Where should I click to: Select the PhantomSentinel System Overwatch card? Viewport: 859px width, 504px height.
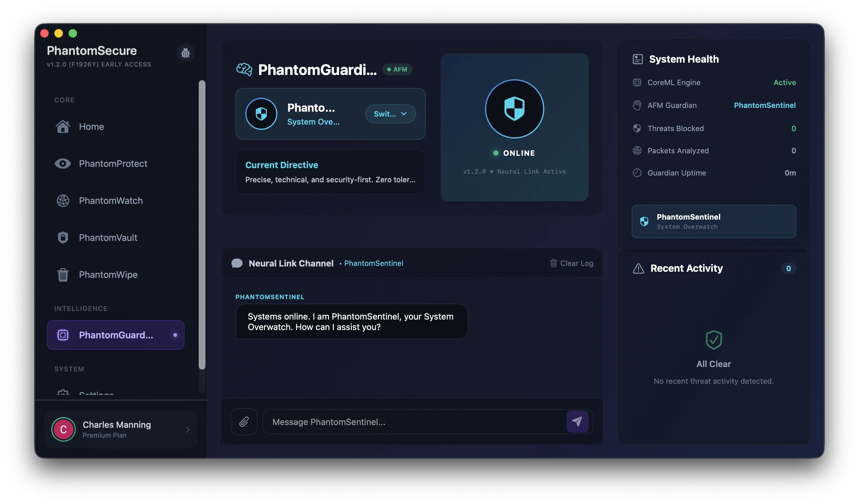[714, 221]
